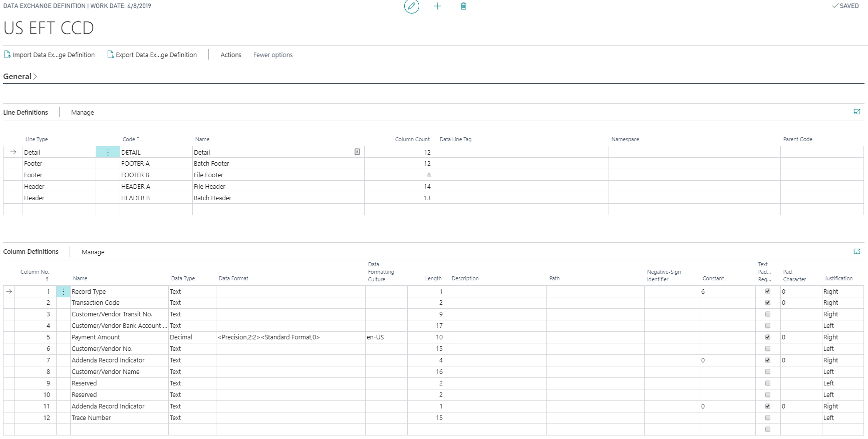Screen dimensions: 868x439
Task: Sort by Column No. header
Action: point(35,275)
